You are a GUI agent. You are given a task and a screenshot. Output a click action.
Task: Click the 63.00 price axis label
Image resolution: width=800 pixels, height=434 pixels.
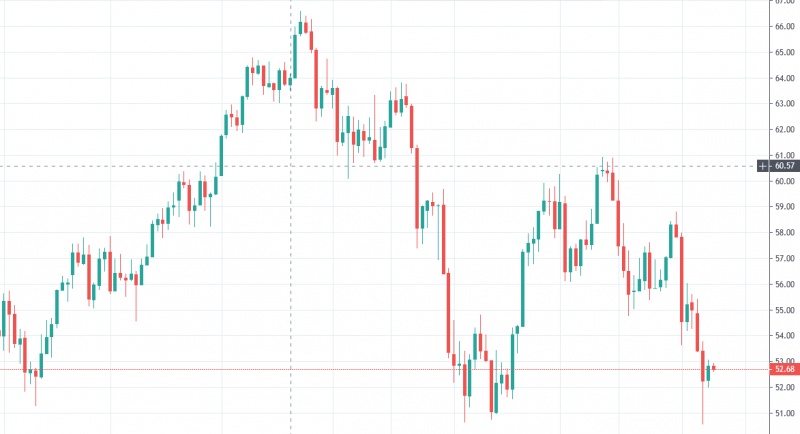coord(783,104)
